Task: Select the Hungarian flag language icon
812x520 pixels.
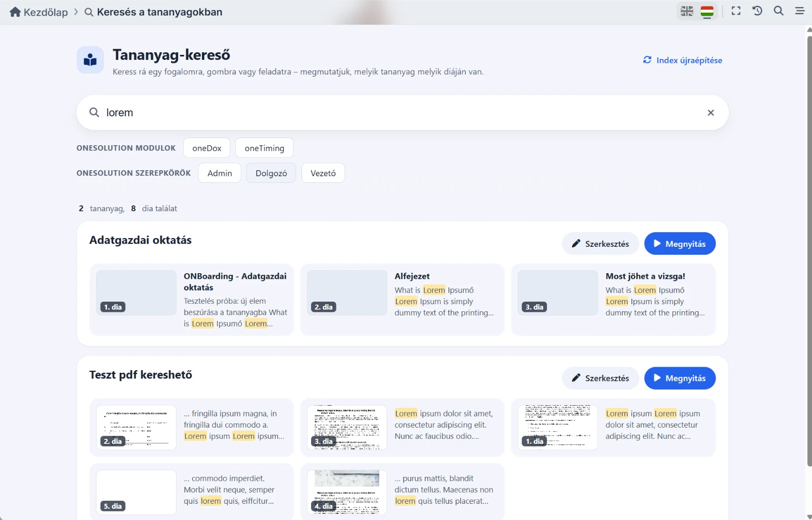Action: tap(707, 11)
